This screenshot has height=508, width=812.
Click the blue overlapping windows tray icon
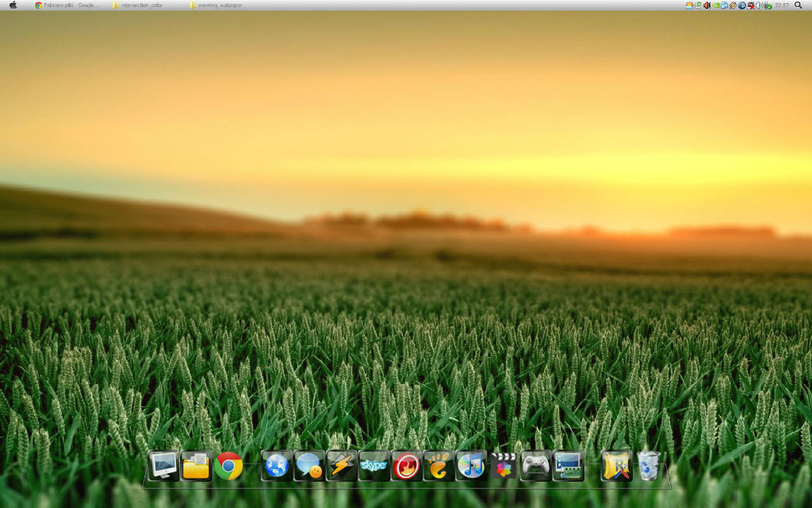725,6
